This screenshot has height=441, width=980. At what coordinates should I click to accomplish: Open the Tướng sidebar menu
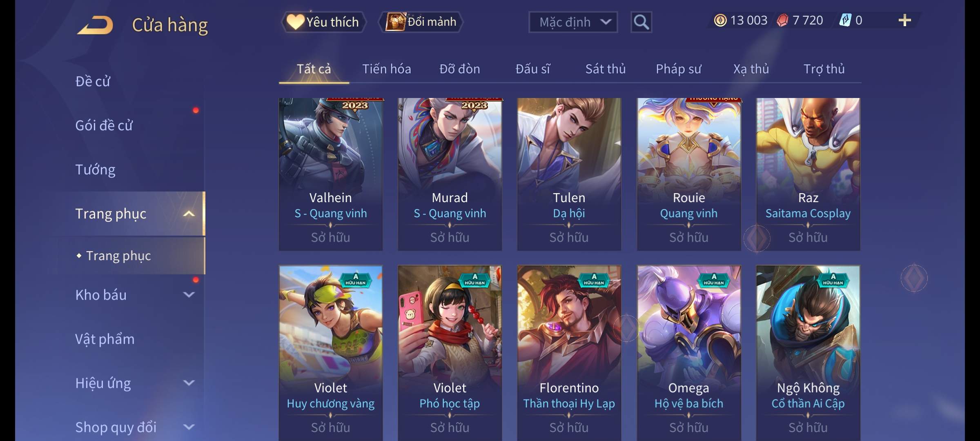(95, 169)
